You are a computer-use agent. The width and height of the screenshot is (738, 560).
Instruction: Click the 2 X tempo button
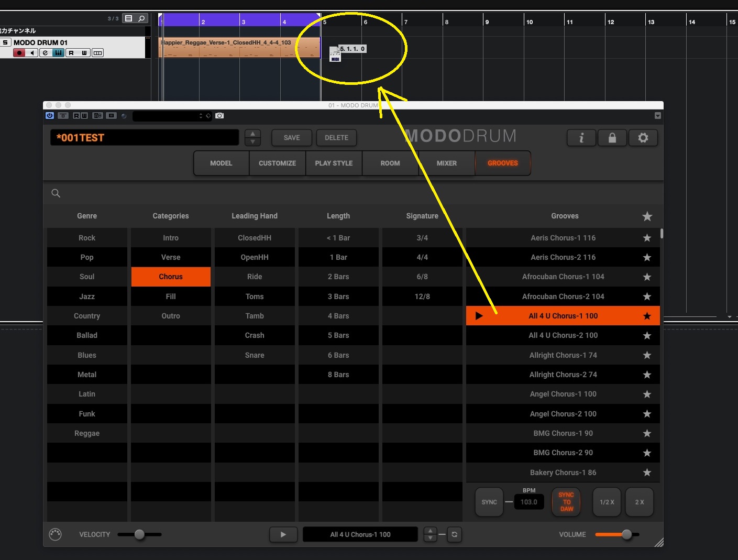coord(640,502)
